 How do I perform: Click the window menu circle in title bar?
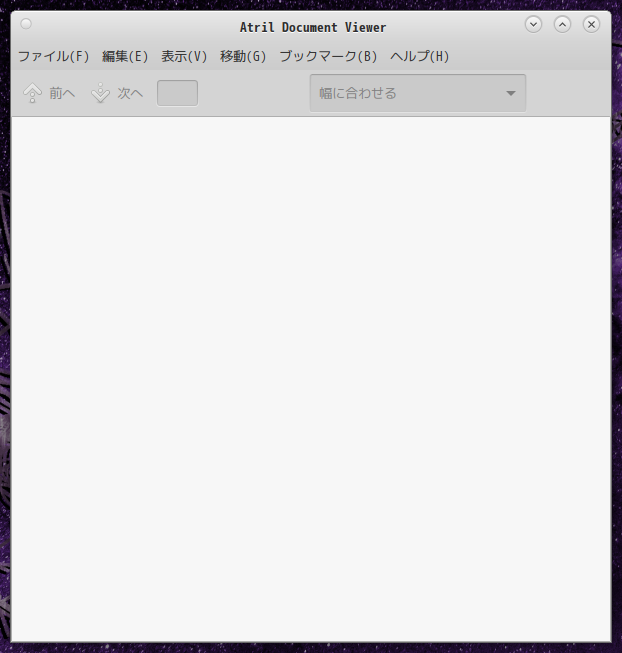pyautogui.click(x=26, y=24)
